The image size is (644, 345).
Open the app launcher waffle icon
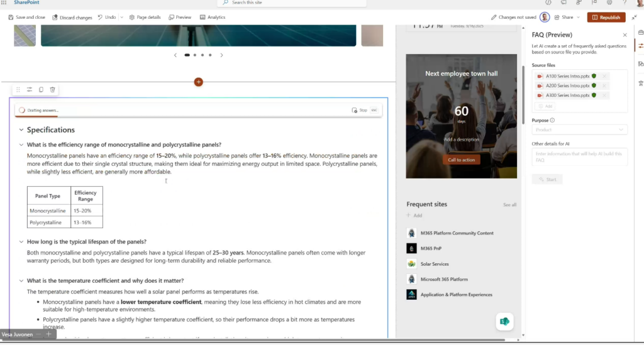4,3
